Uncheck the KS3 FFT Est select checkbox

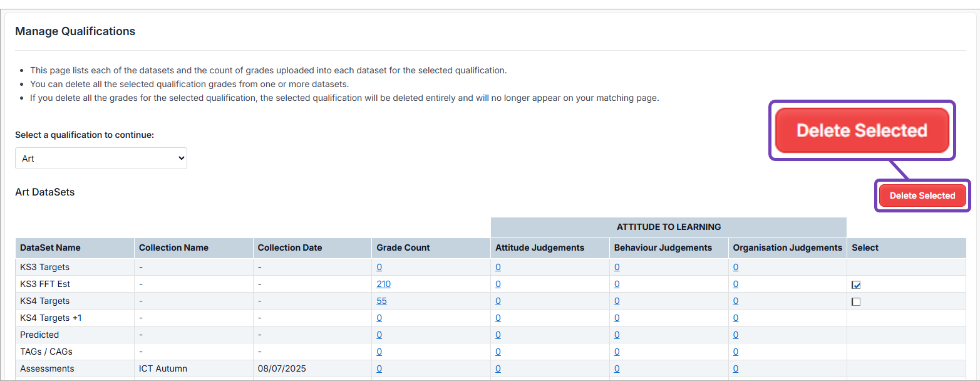coord(856,284)
